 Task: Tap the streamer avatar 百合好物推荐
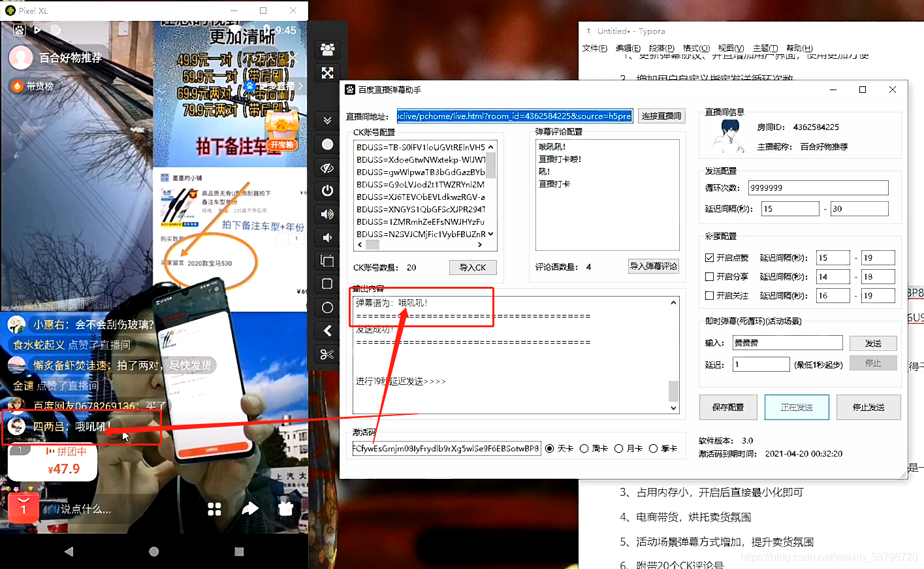coord(21,57)
